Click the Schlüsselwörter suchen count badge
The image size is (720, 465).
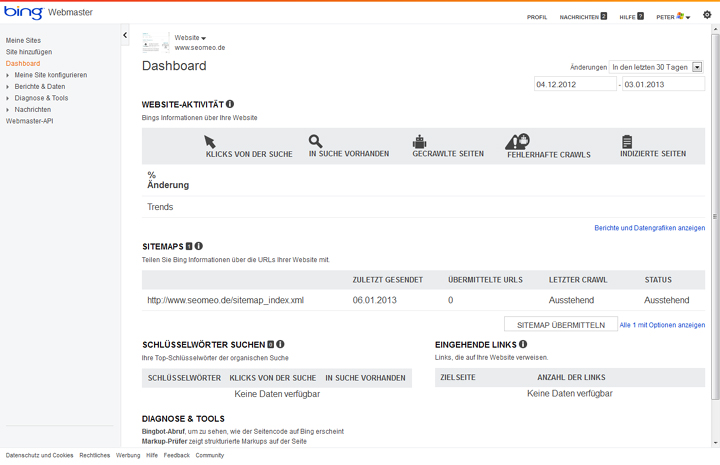(270, 345)
